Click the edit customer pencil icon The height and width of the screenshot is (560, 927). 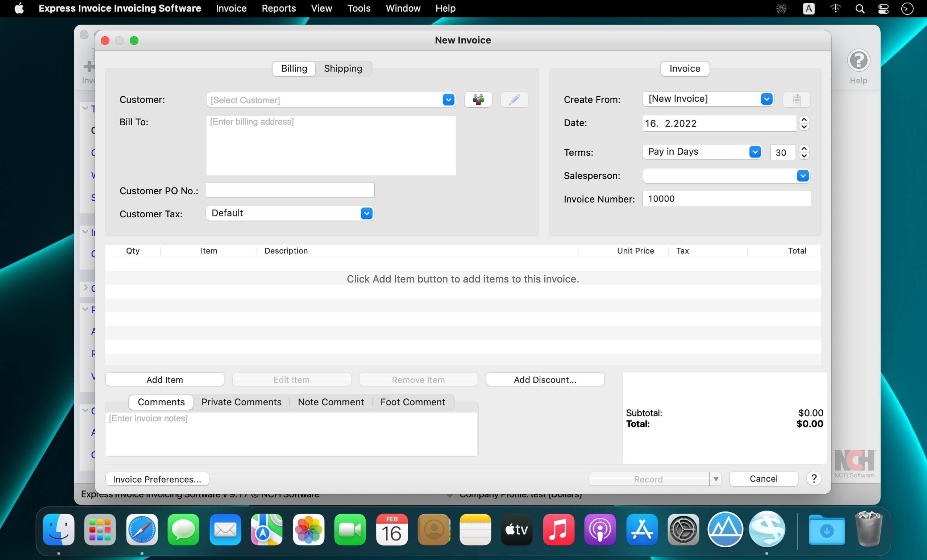[514, 100]
